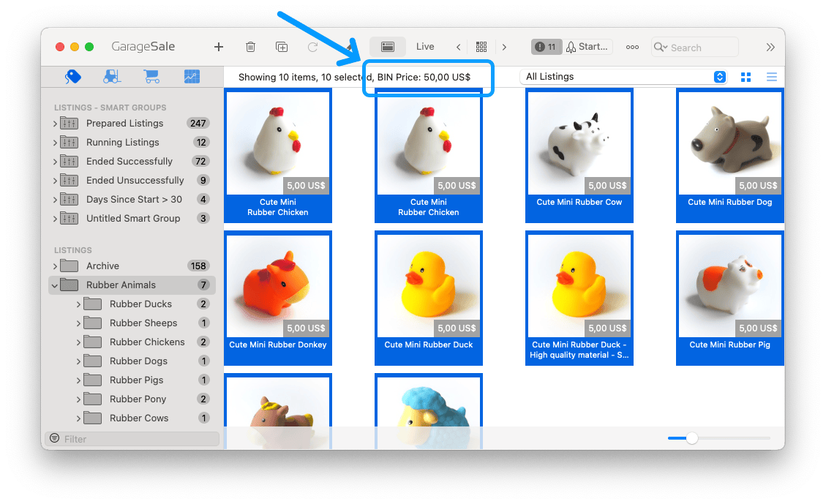Select the brown rubber pony thumbnail
The image size is (826, 504).
click(277, 411)
